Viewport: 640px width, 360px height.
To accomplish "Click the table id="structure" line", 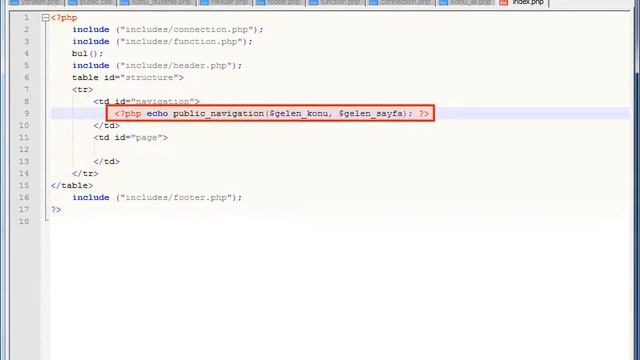I will (x=128, y=77).
